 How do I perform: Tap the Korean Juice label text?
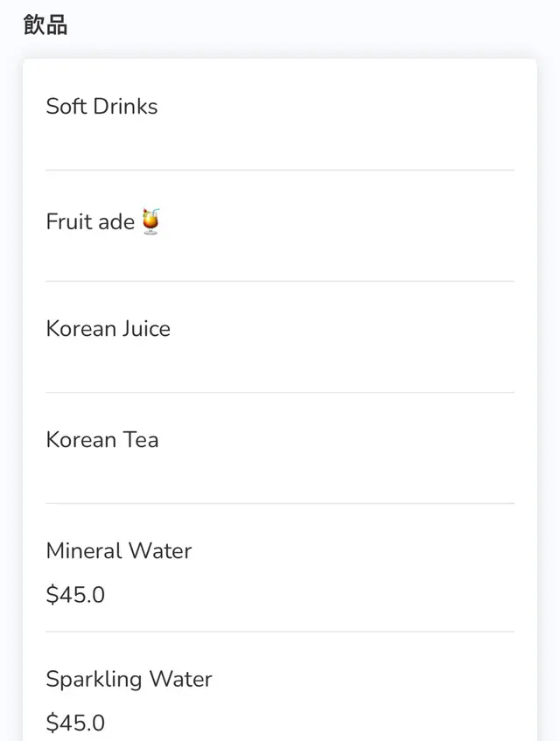point(108,329)
